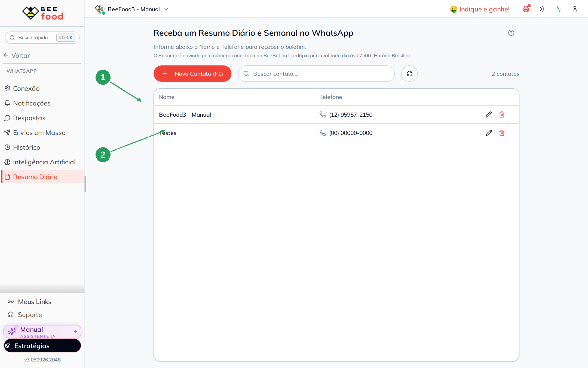Open the printer notifications icon

526,9
